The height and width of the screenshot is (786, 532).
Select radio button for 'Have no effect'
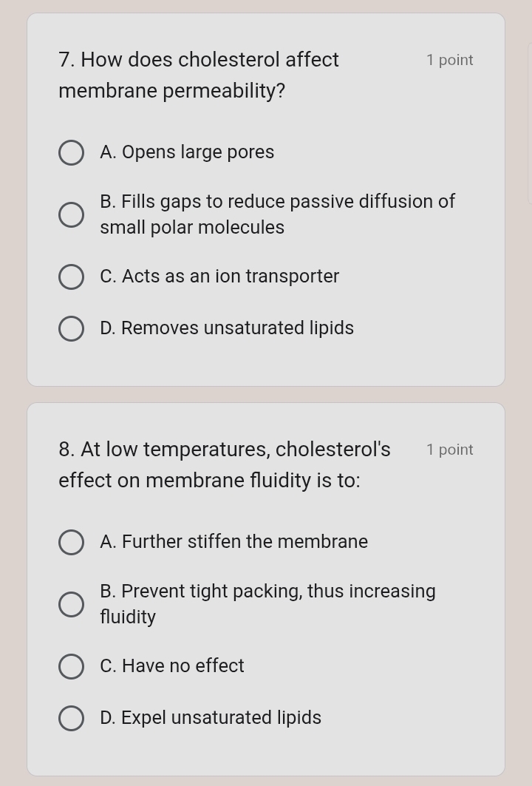[x=72, y=667]
